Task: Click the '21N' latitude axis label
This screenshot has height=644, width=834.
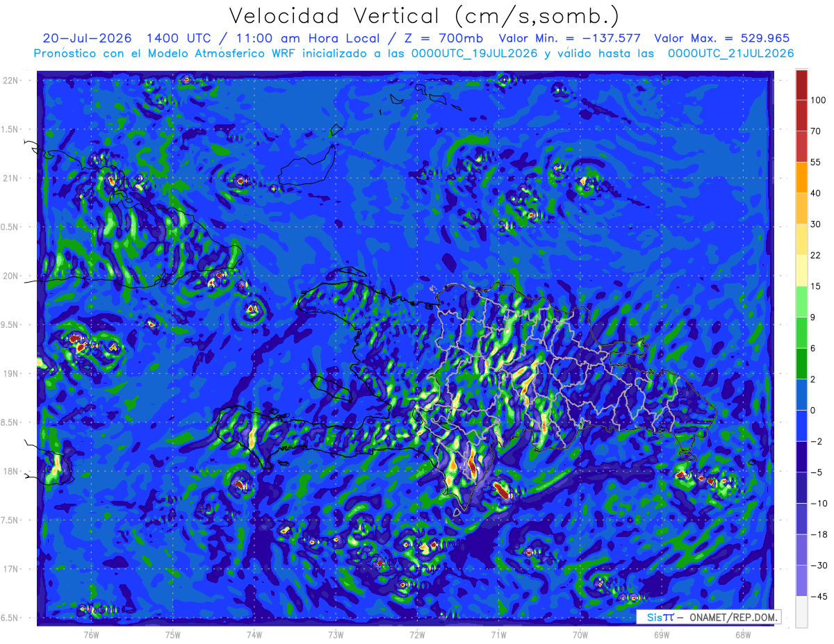Action: click(x=11, y=178)
